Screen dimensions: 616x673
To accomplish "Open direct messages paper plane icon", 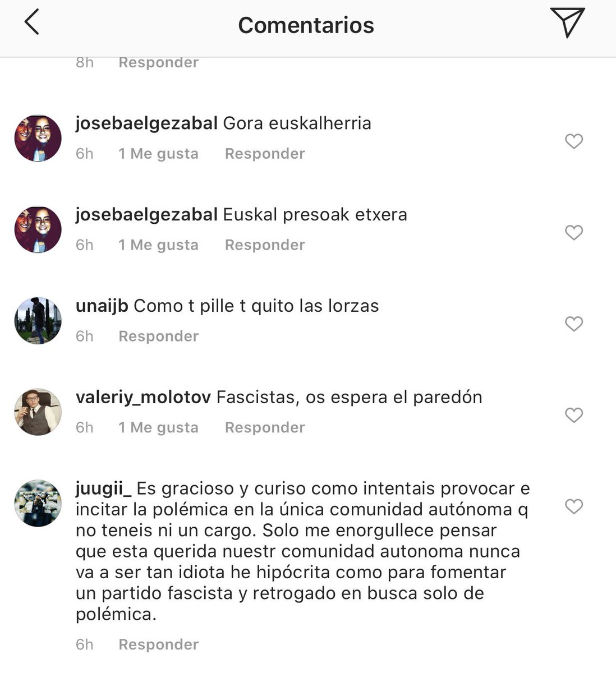I will click(567, 22).
